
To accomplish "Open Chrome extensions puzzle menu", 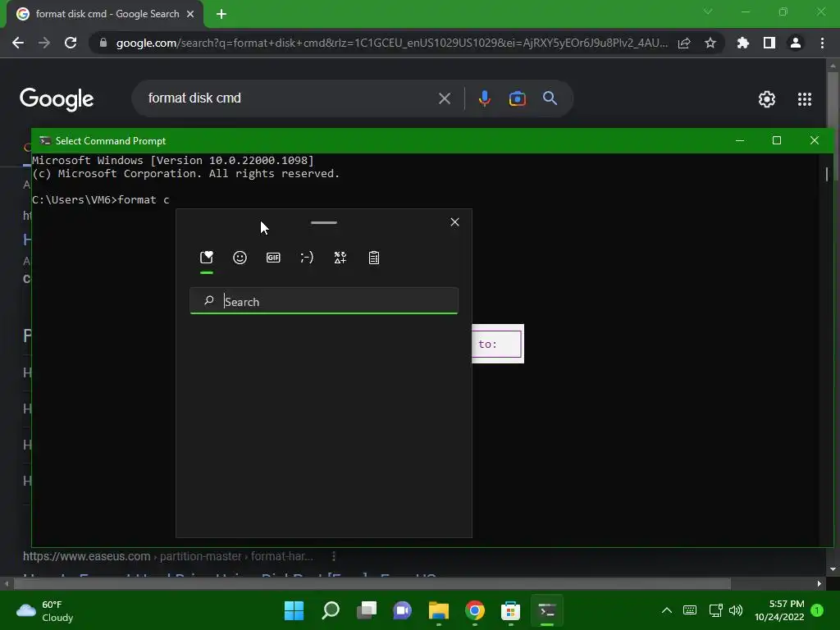I will (742, 43).
